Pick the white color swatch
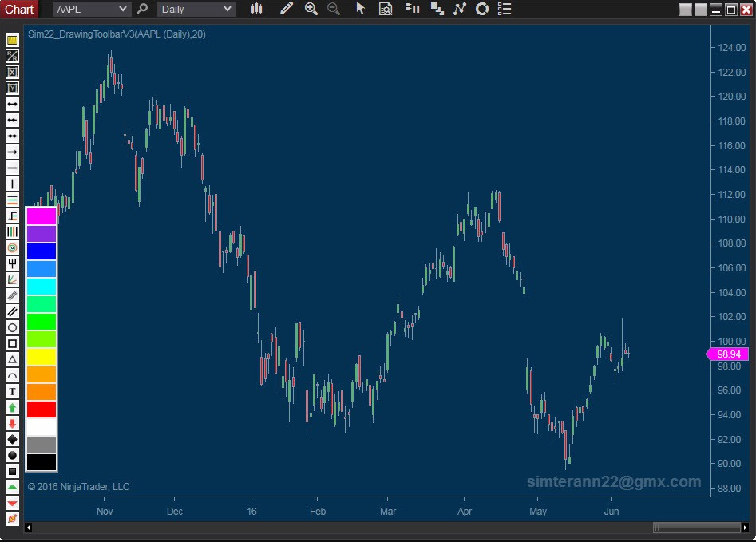Viewport: 756px width, 542px height. click(42, 427)
